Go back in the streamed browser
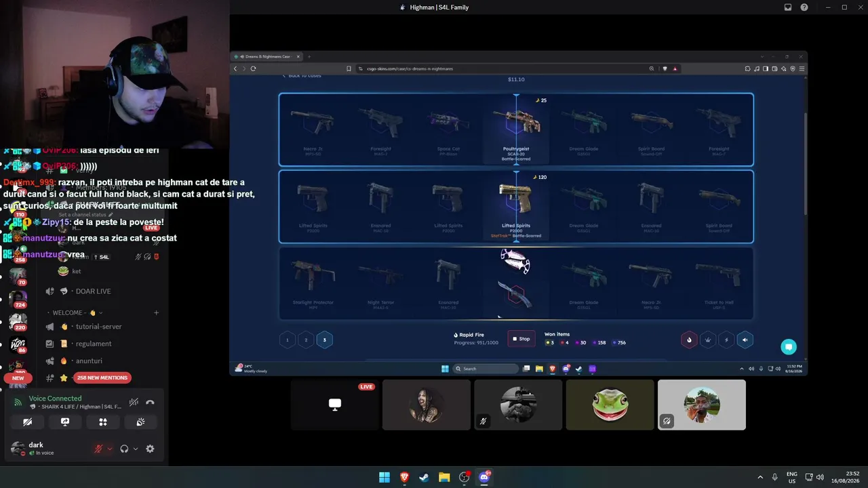This screenshot has width=868, height=488. 235,68
